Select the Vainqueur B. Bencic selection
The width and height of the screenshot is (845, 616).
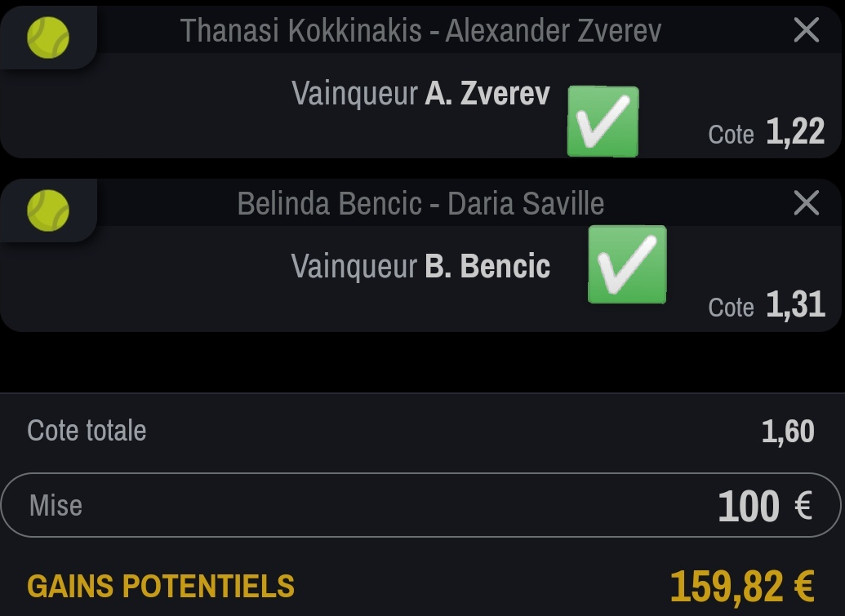421,266
